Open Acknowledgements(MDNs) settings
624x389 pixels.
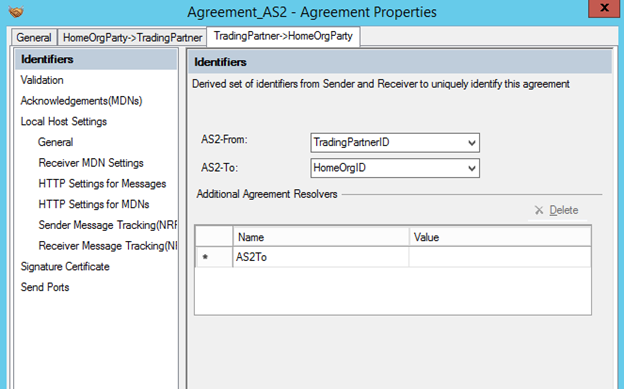coord(81,101)
